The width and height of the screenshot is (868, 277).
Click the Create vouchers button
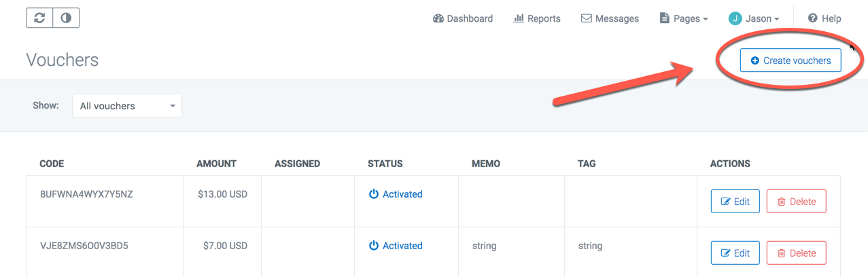coord(791,60)
